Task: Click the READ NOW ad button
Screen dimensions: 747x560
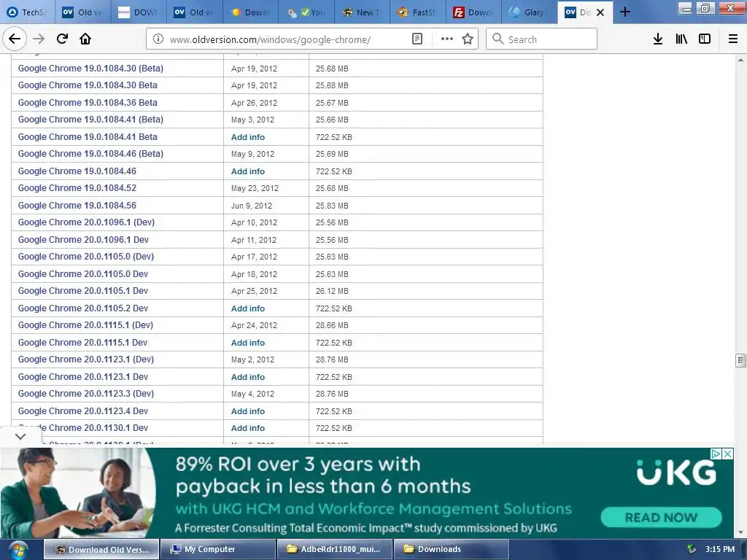Action: [x=661, y=517]
